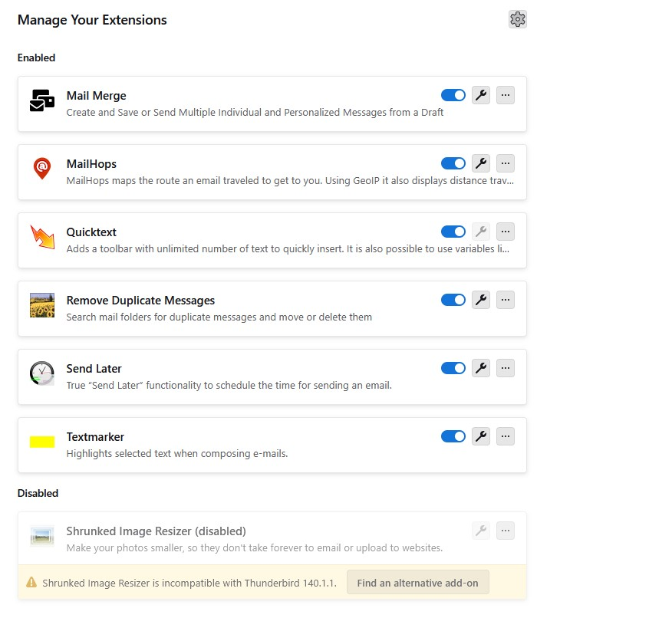Open Mail Merge options wrench icon
Image resolution: width=672 pixels, height=618 pixels.
(x=481, y=95)
